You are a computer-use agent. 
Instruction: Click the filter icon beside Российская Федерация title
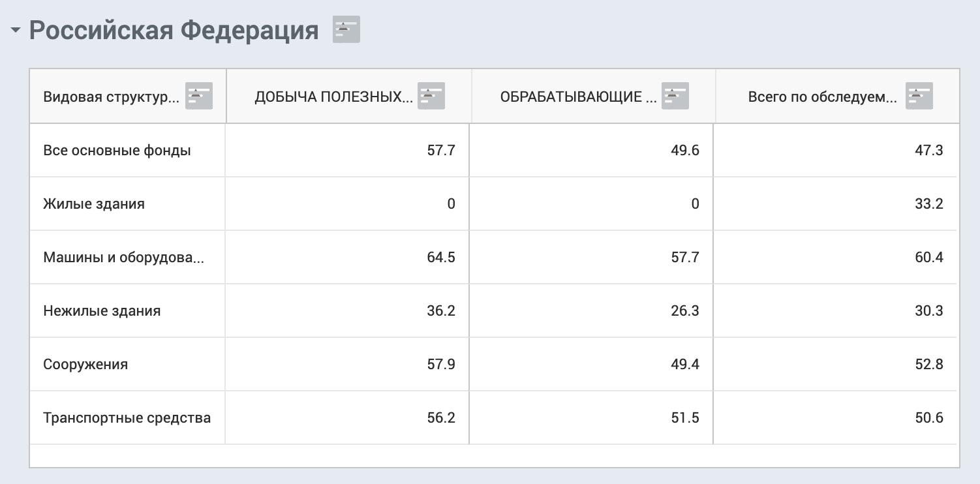(346, 30)
